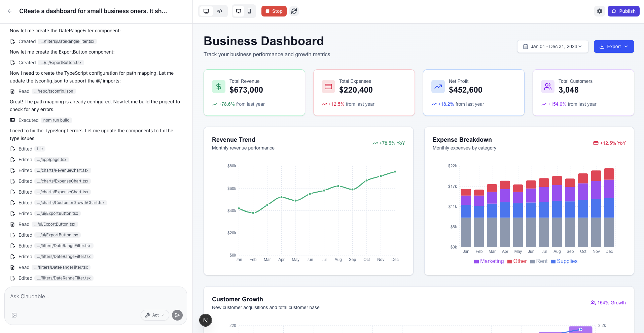The height and width of the screenshot is (333, 644).
Task: Click the credit card Total Expenses icon
Action: [x=328, y=87]
